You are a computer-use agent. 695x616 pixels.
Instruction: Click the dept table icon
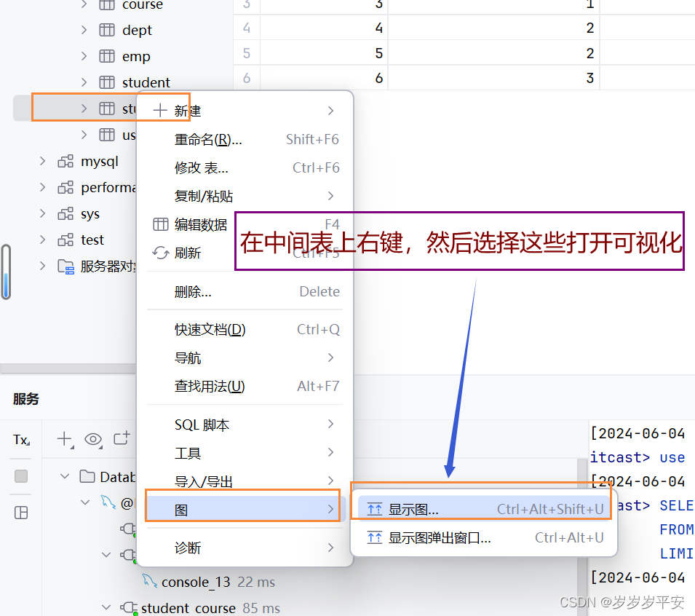(x=107, y=30)
